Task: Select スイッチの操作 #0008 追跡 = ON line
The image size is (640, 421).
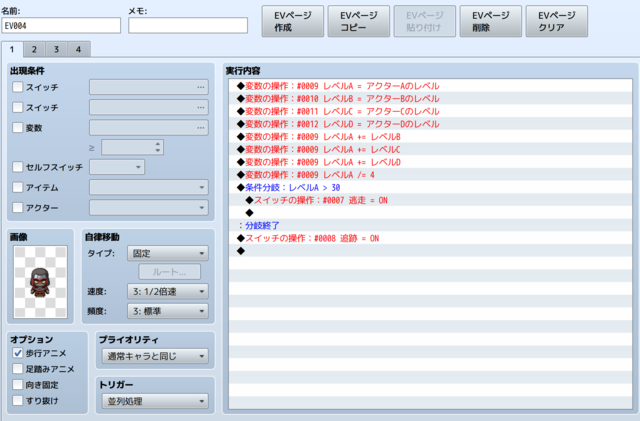Action: tap(430, 238)
